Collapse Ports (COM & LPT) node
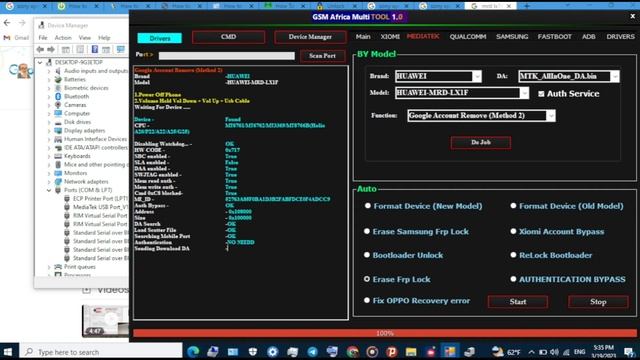Image resolution: width=640 pixels, height=360 pixels. [x=49, y=190]
